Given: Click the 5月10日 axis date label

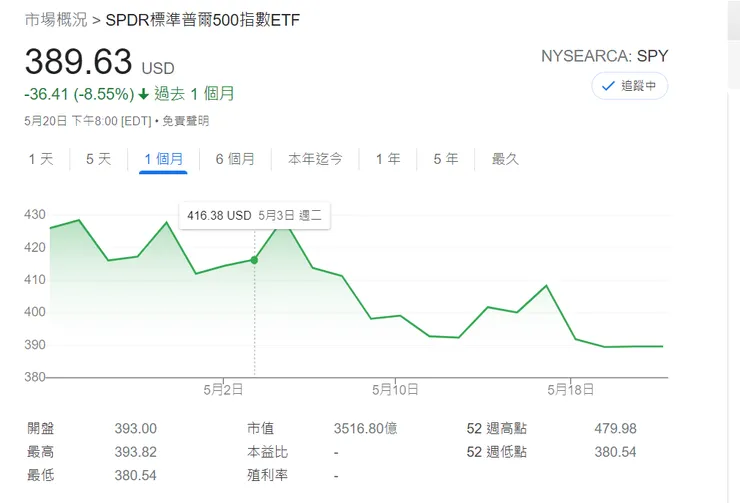Looking at the screenshot, I should click(395, 390).
